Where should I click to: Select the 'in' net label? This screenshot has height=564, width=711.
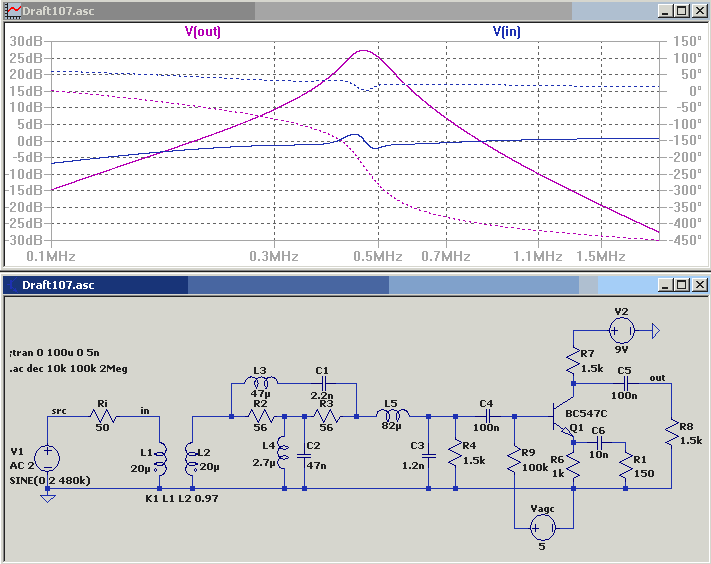[x=145, y=410]
